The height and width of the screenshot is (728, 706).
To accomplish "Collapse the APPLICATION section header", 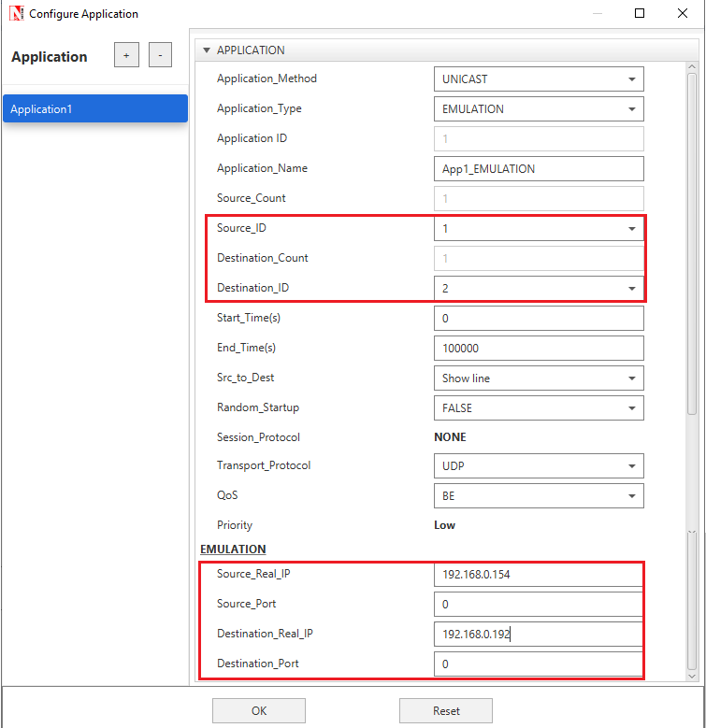I will (x=207, y=50).
